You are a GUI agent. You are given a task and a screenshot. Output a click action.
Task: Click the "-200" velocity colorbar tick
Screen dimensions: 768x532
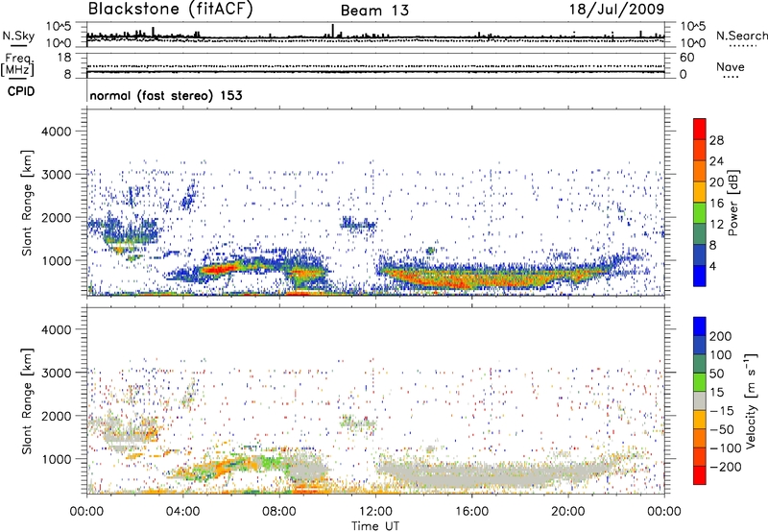pyautogui.click(x=725, y=467)
